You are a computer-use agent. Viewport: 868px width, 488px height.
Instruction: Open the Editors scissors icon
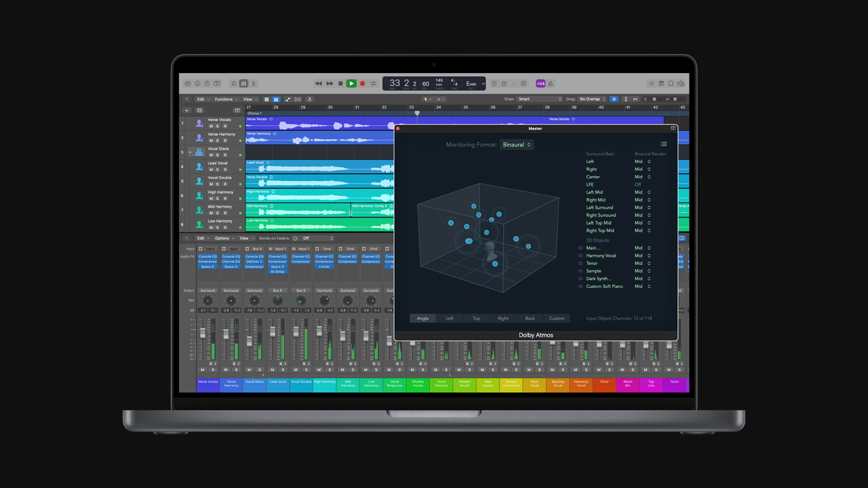click(253, 83)
